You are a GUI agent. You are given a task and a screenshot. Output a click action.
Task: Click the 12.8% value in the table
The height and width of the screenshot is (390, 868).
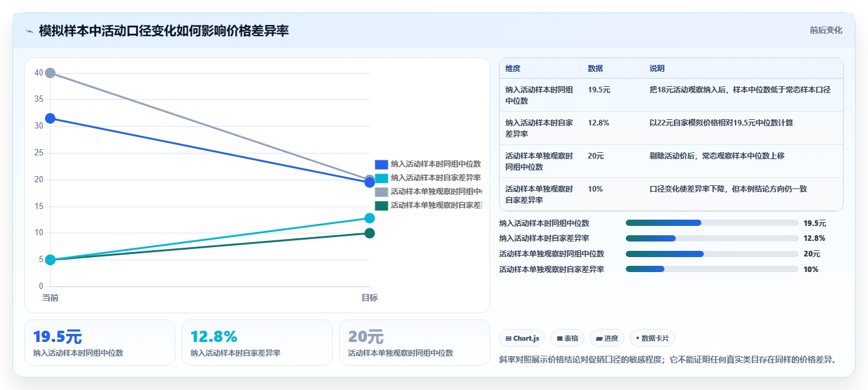coord(598,123)
